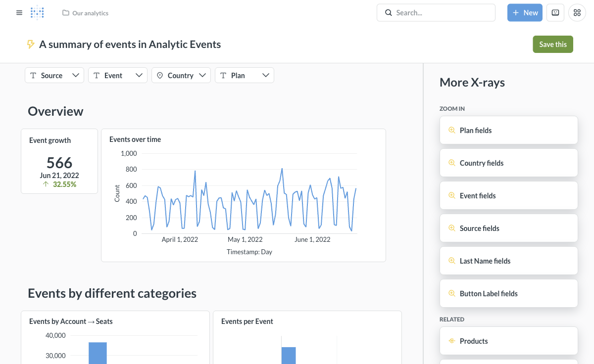
Task: Click the Metabase logo icon
Action: (x=37, y=13)
